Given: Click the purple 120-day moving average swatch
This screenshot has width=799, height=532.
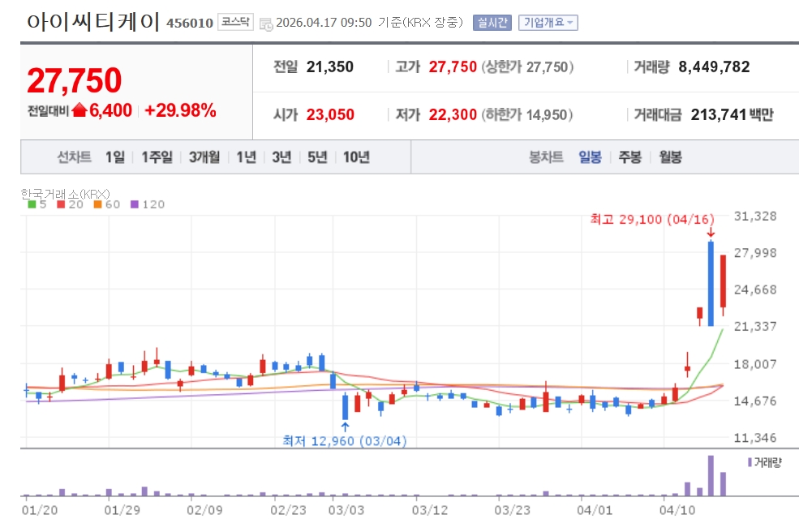Looking at the screenshot, I should [134, 204].
